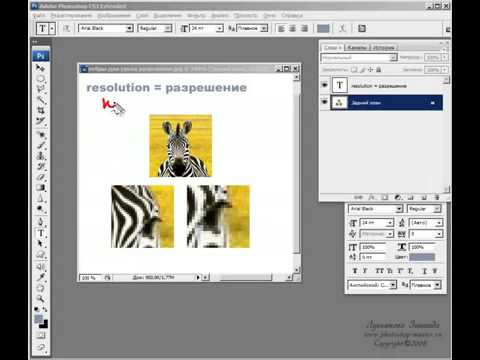Toggle faux bold in Character panel

coord(355,271)
